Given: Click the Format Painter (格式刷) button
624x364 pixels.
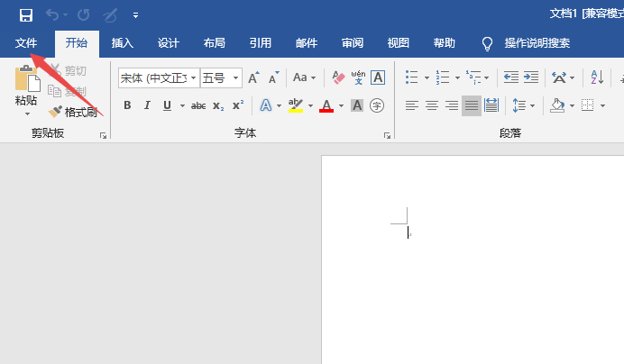Looking at the screenshot, I should pyautogui.click(x=73, y=112).
